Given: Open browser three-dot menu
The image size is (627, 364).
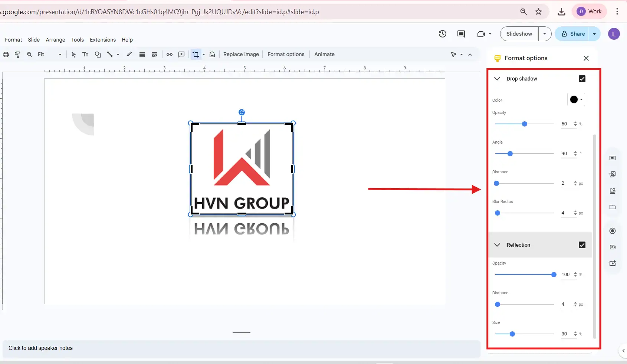Looking at the screenshot, I should click(x=617, y=12).
